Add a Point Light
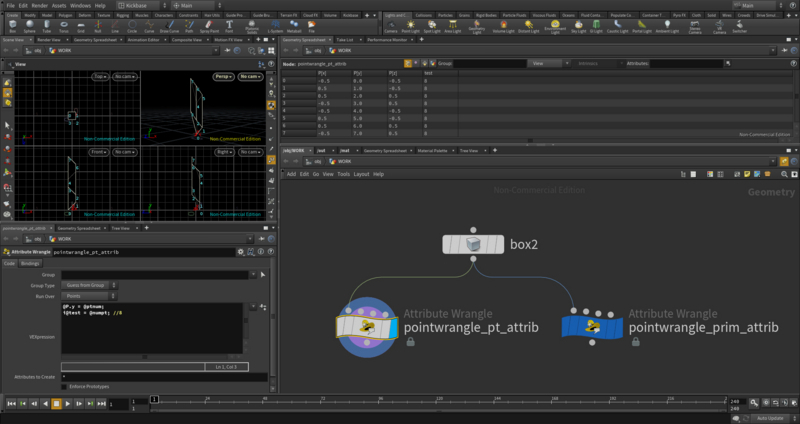This screenshot has width=800, height=424. pyautogui.click(x=410, y=26)
